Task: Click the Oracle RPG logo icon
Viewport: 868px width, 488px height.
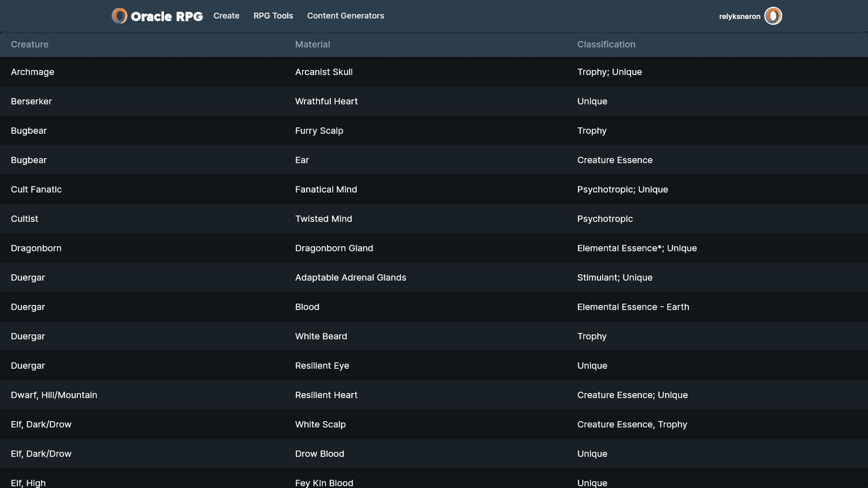Action: (x=120, y=16)
